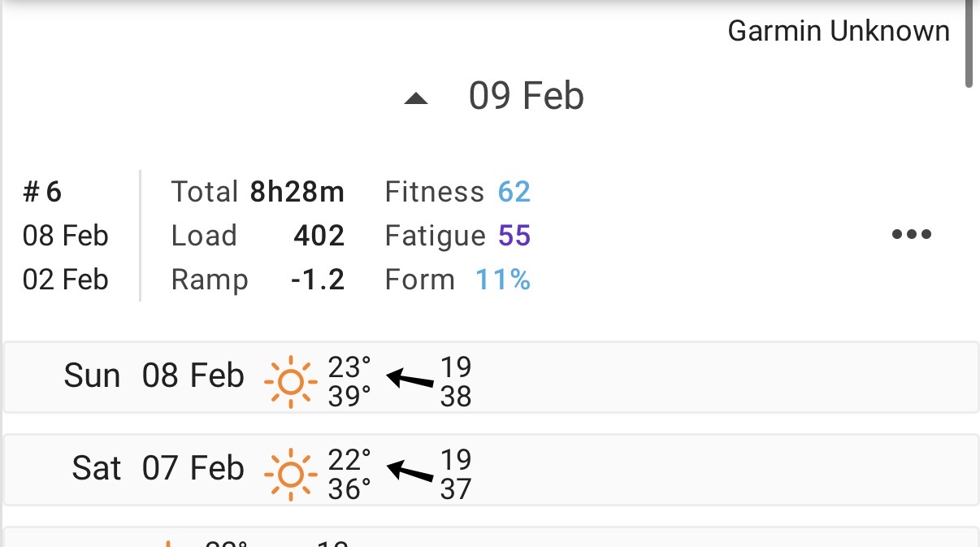The height and width of the screenshot is (547, 980).
Task: Click the week number 6 label
Action: [x=43, y=193]
